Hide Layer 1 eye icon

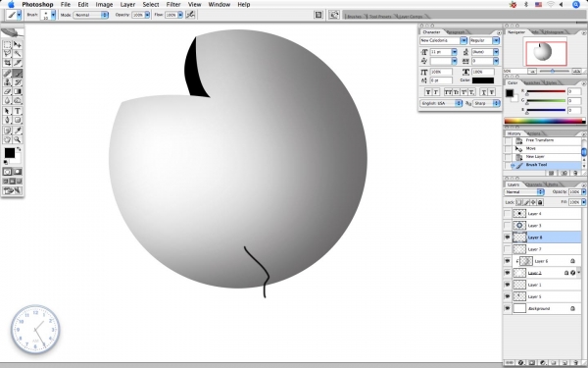508,285
